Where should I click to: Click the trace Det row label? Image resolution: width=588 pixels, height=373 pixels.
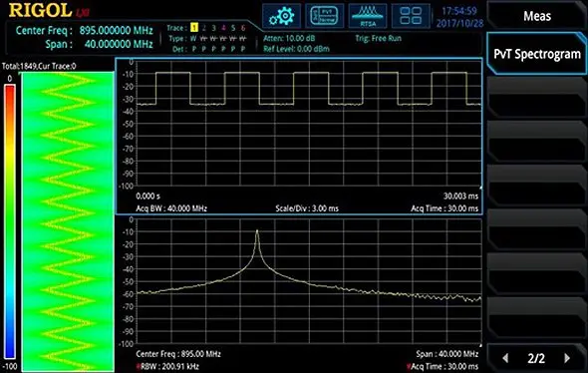coord(178,49)
